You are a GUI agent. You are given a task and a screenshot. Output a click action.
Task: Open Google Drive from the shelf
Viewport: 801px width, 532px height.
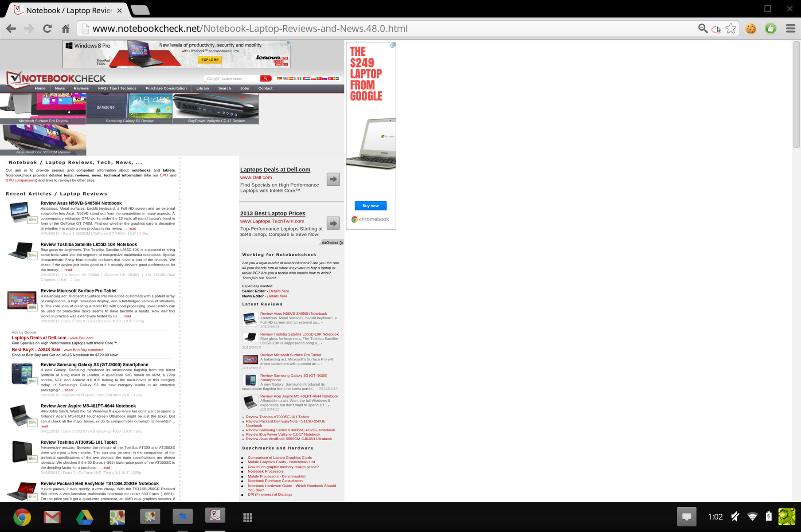coord(84,517)
